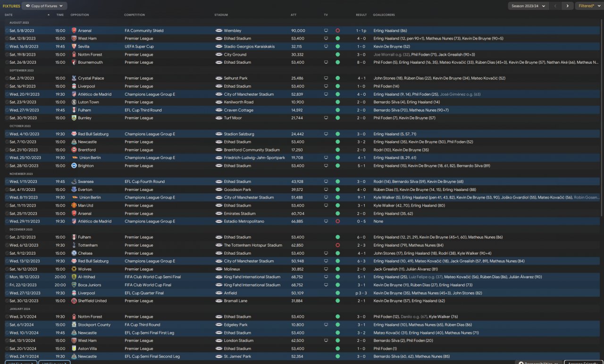The height and width of the screenshot is (364, 604).
Task: Open the Luton Town opposition link
Action: [88, 102]
